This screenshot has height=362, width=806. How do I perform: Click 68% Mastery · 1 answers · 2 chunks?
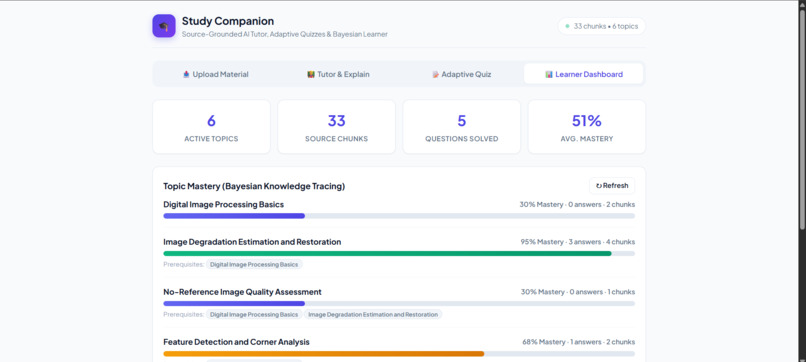tap(578, 342)
